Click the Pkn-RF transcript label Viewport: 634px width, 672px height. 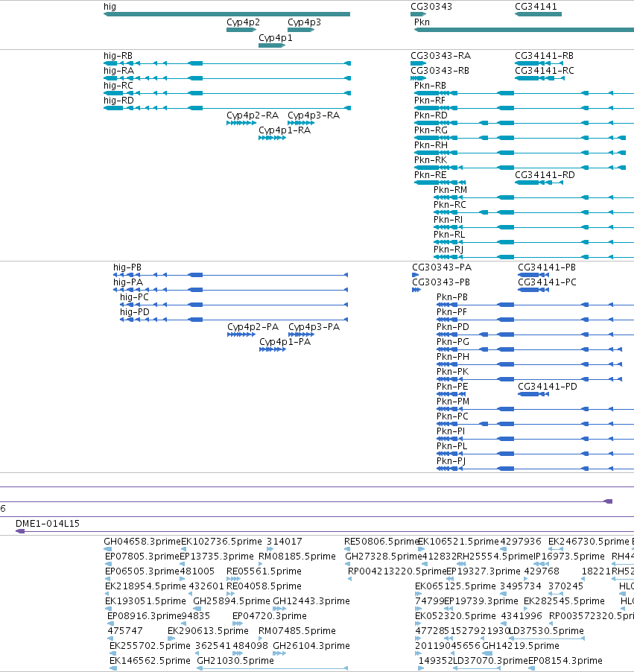pyautogui.click(x=430, y=101)
